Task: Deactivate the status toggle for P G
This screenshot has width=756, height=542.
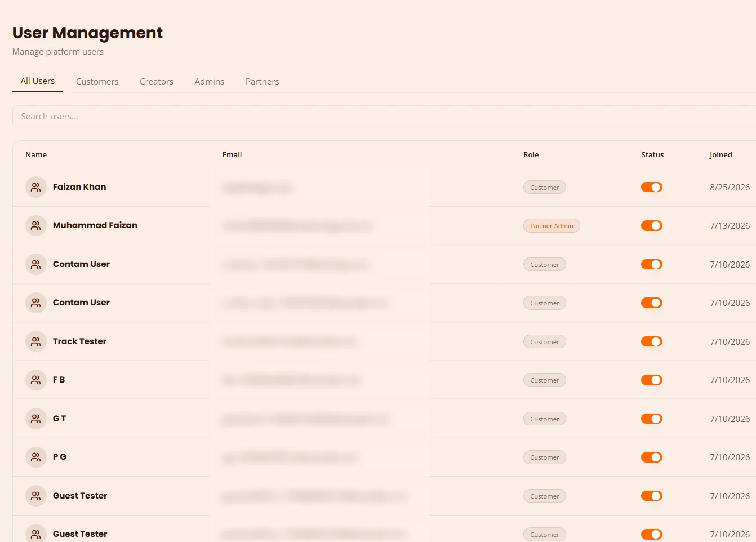Action: click(x=652, y=457)
